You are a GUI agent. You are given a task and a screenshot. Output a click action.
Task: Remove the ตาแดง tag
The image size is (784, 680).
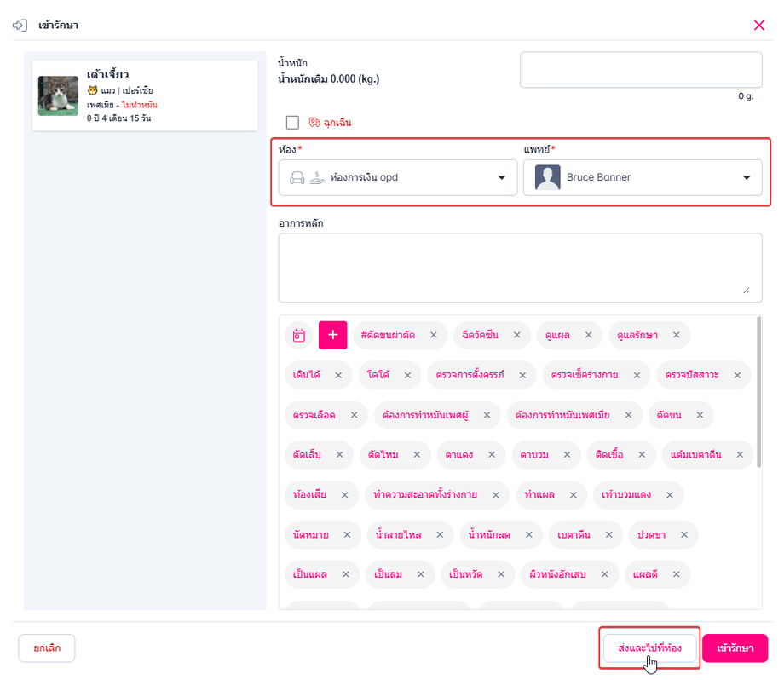pos(492,454)
